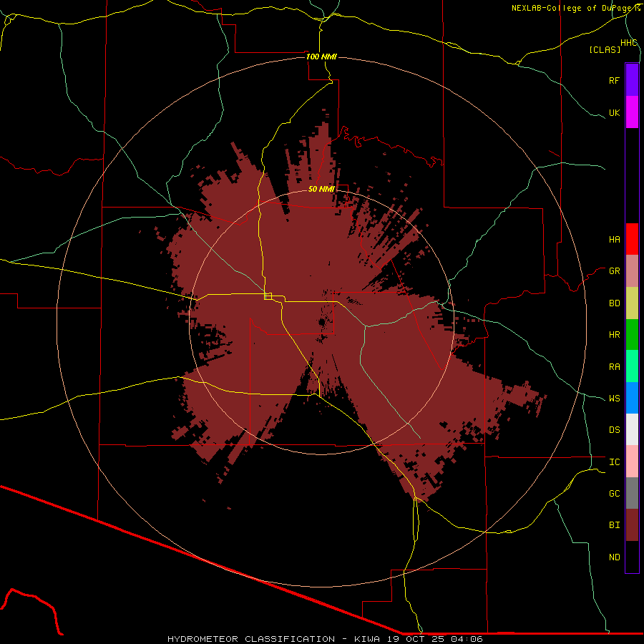
Task: Click the UK legend label
Action: (614, 112)
